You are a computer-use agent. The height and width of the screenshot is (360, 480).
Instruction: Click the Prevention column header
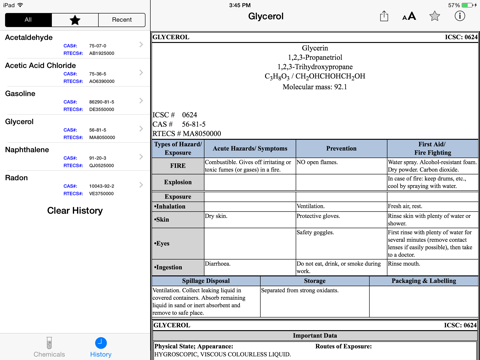click(341, 148)
